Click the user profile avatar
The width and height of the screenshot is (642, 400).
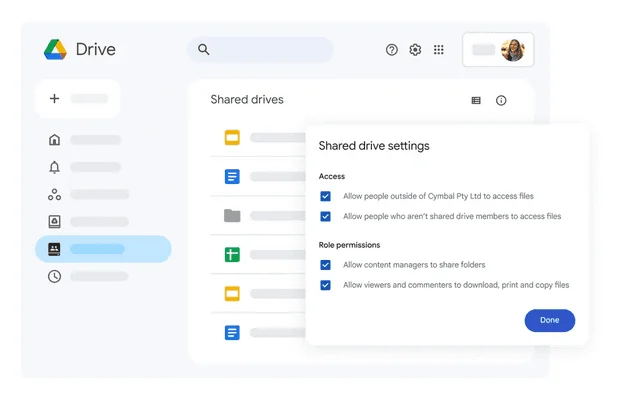click(513, 50)
